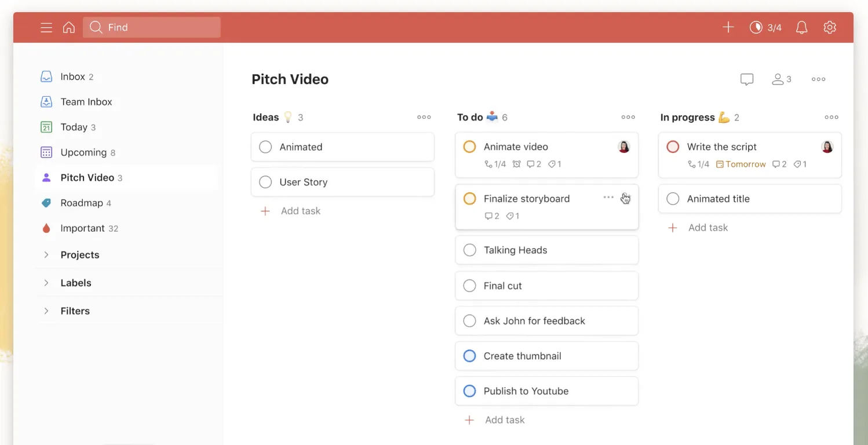The image size is (868, 445).
Task: Open comments on Animate video card
Action: point(534,164)
